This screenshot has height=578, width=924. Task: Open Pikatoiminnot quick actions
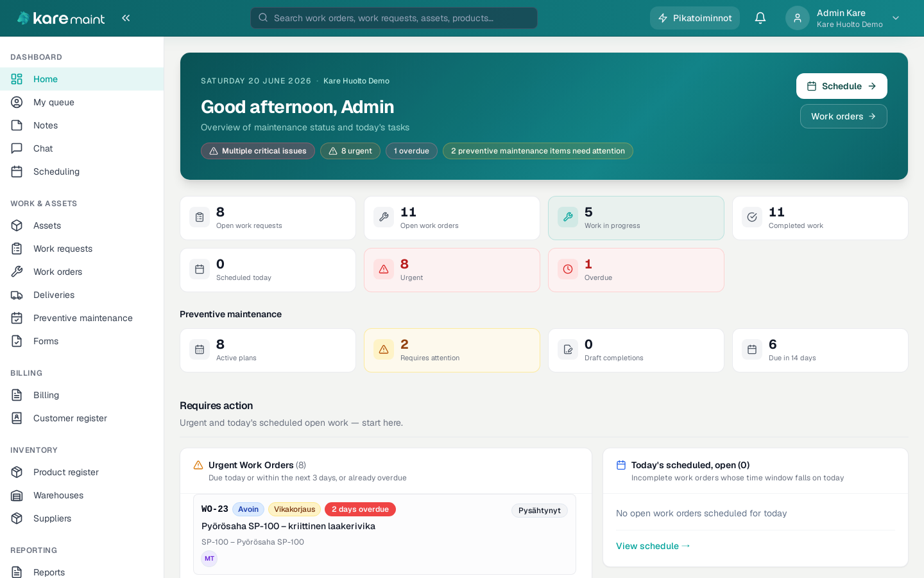coord(695,18)
